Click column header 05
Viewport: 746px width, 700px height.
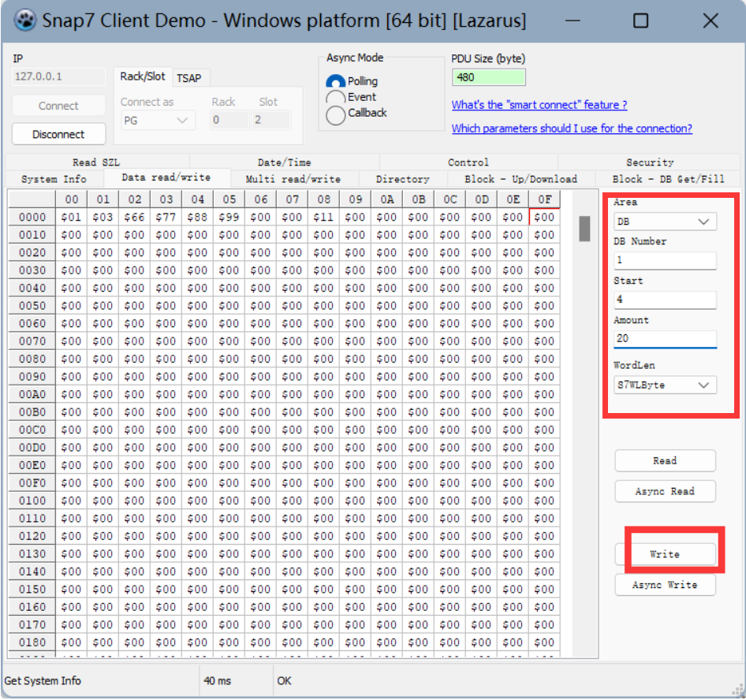click(x=229, y=199)
